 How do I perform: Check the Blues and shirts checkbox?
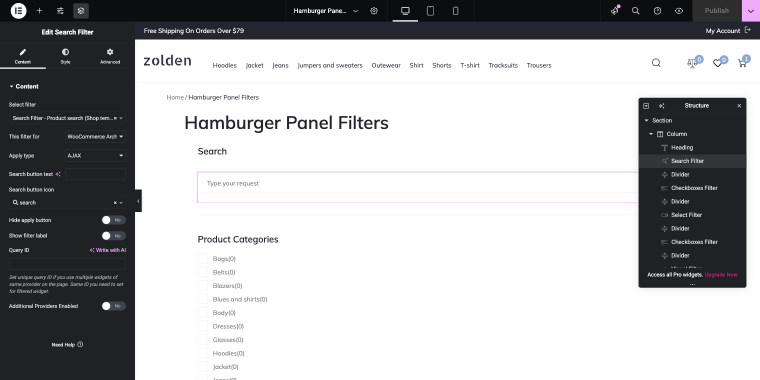point(203,299)
